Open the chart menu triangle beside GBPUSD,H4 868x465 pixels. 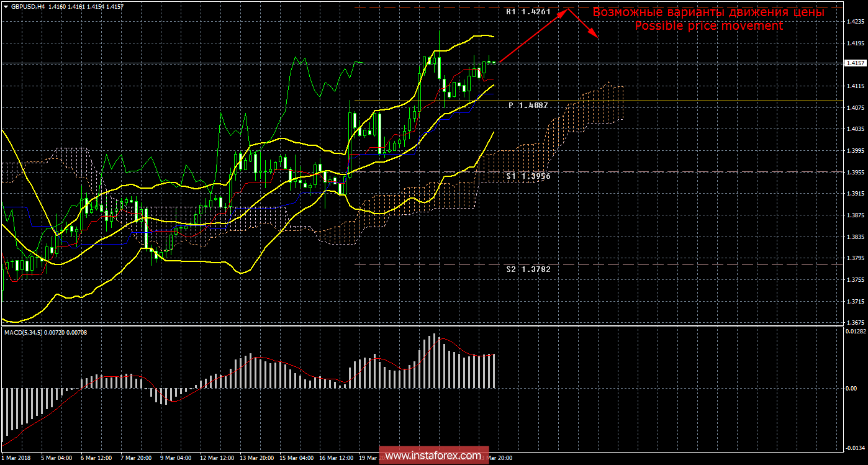[x=6, y=6]
